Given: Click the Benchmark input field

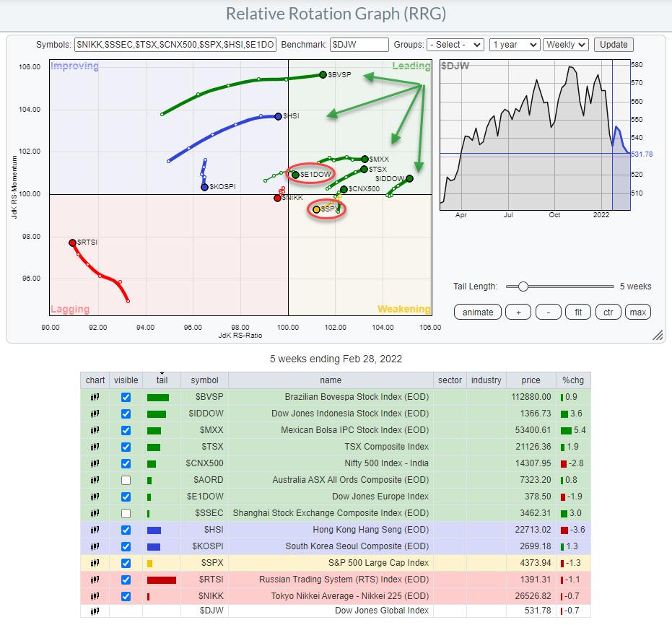Looking at the screenshot, I should [359, 45].
